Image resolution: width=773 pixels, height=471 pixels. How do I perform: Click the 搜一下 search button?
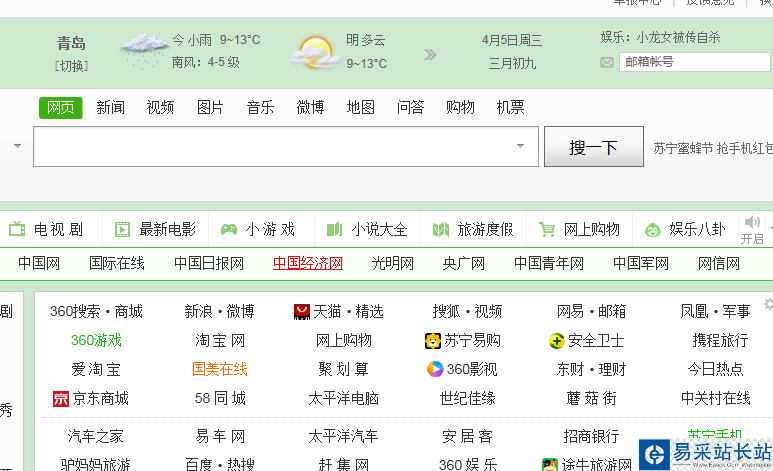tap(594, 146)
